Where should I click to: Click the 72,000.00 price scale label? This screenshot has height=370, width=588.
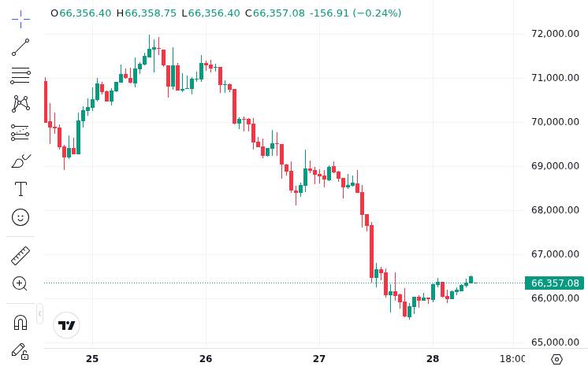555,34
